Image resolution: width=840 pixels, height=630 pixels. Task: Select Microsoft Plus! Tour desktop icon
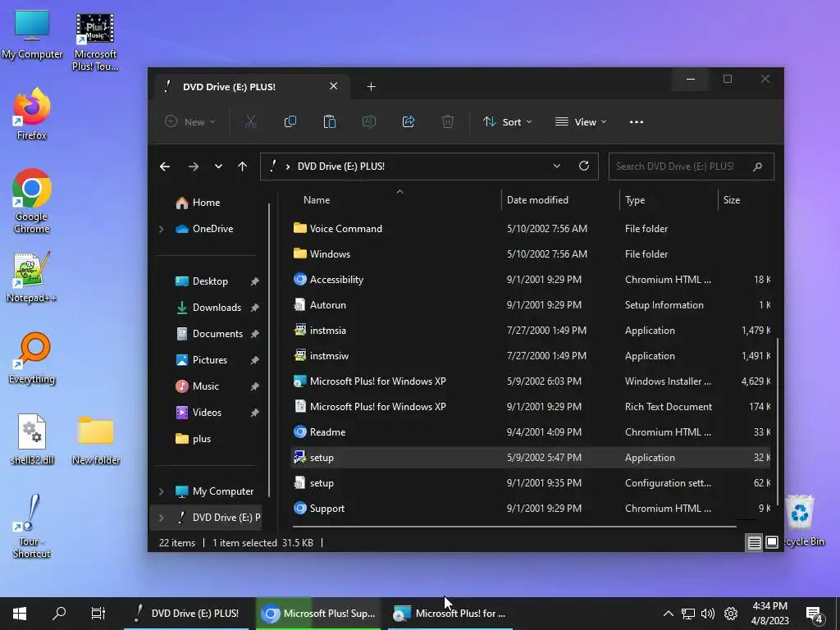click(95, 43)
